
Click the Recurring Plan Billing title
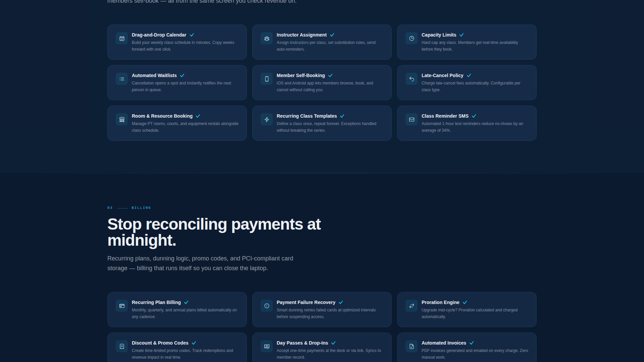(x=156, y=302)
